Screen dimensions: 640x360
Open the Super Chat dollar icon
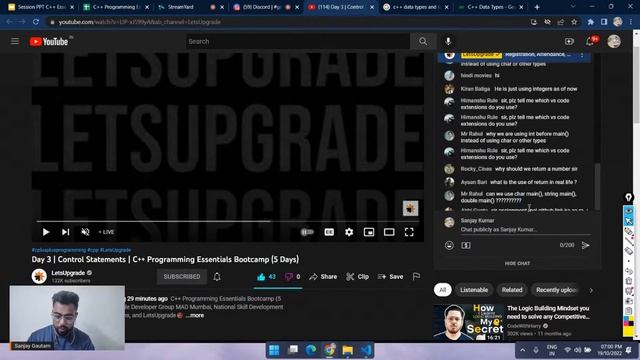(x=466, y=245)
